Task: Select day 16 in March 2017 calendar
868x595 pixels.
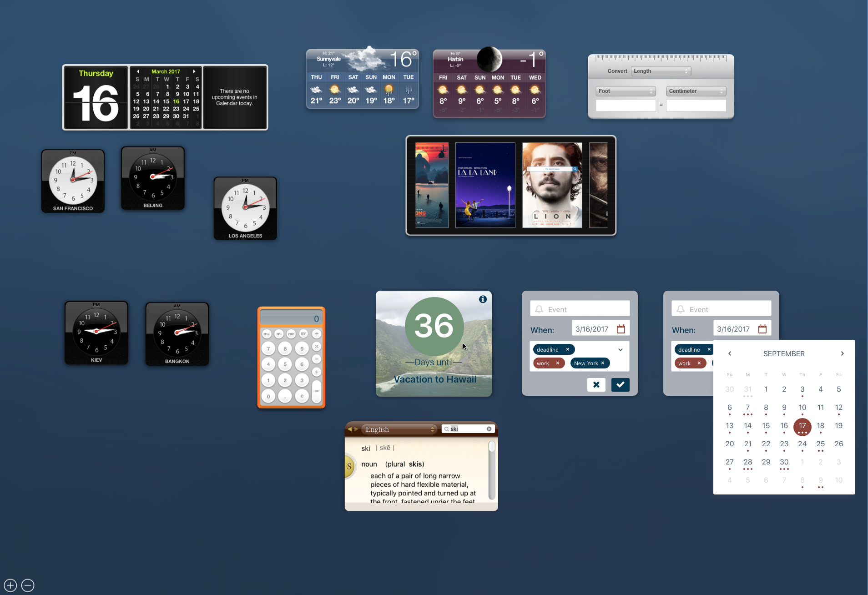Action: (x=176, y=101)
